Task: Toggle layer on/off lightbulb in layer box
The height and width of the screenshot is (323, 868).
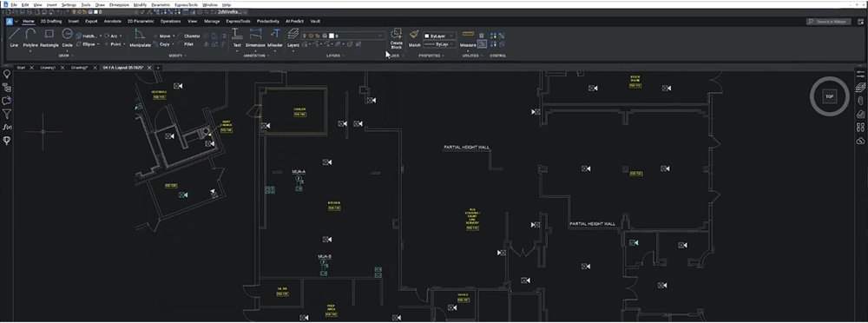Action: tap(305, 36)
